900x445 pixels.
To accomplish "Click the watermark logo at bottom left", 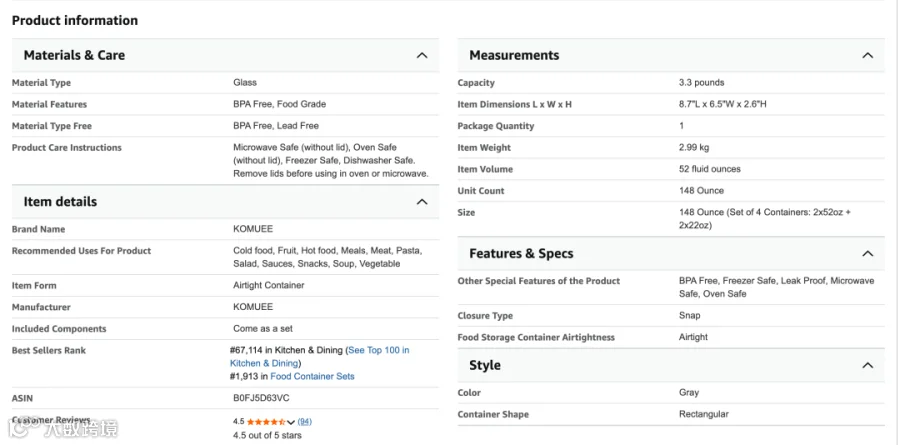I will (64, 429).
